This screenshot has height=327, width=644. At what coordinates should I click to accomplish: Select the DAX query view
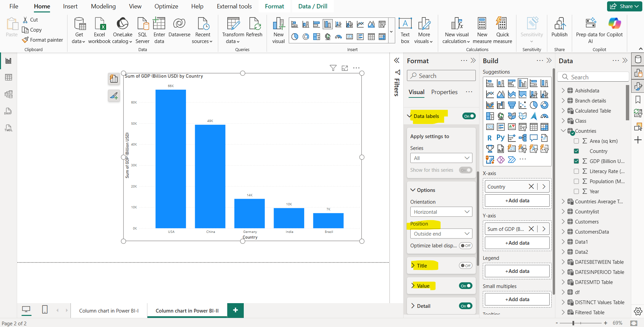click(8, 111)
